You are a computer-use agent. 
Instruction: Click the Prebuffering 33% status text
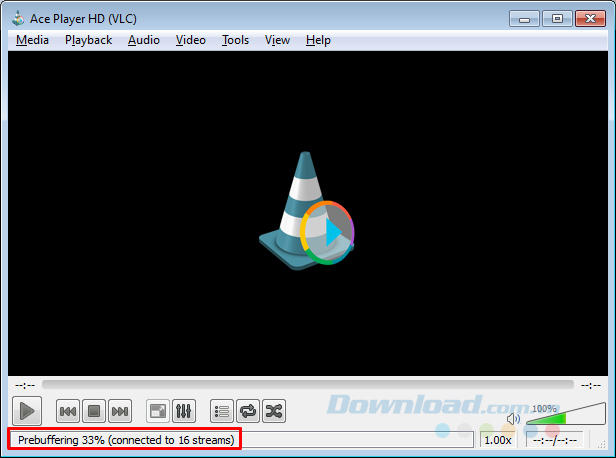[x=126, y=440]
